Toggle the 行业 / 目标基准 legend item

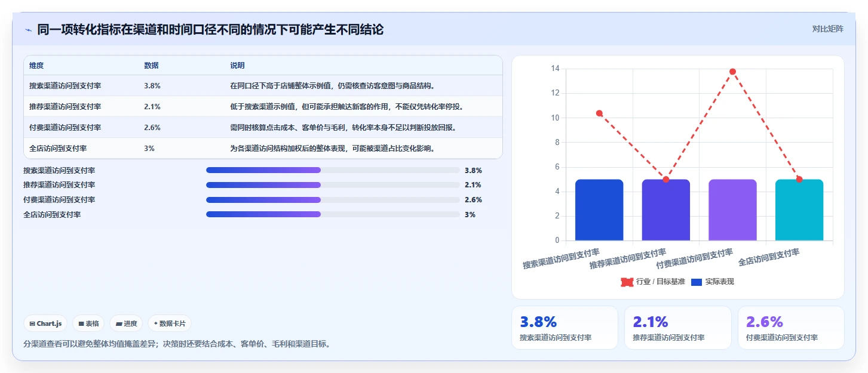[653, 282]
